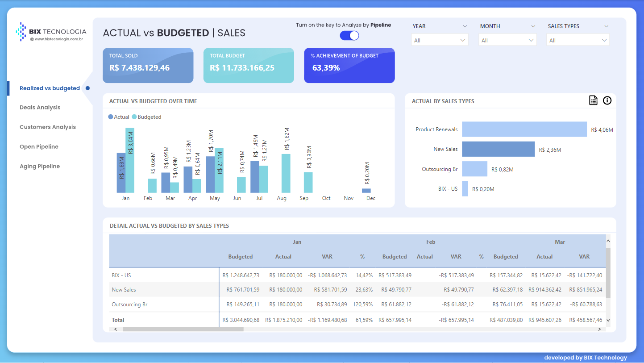Click the table's horizontal scrollbar thumb
This screenshot has width=644, height=363.
pyautogui.click(x=183, y=329)
